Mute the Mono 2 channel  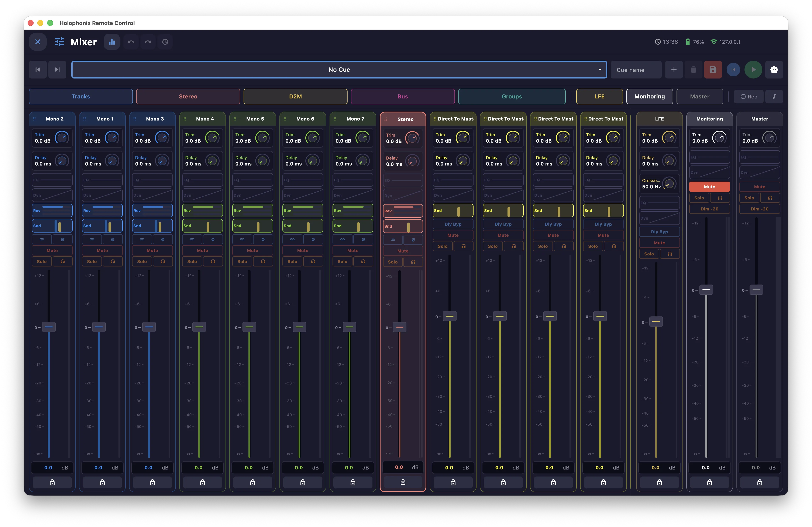click(52, 251)
